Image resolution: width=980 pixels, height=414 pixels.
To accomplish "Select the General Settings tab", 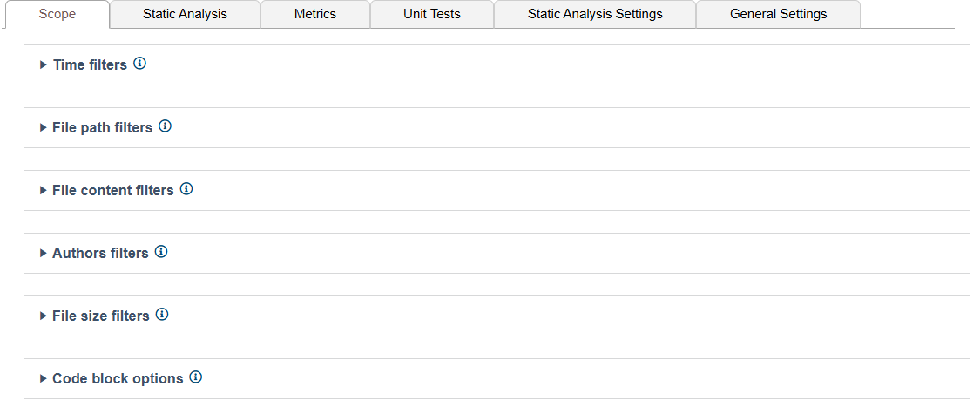I will [778, 14].
